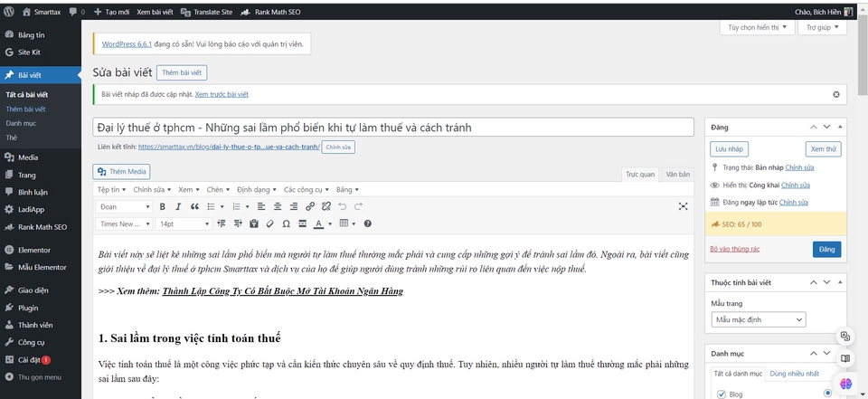Apply text color with A icon
This screenshot has height=399, width=868.
point(318,223)
